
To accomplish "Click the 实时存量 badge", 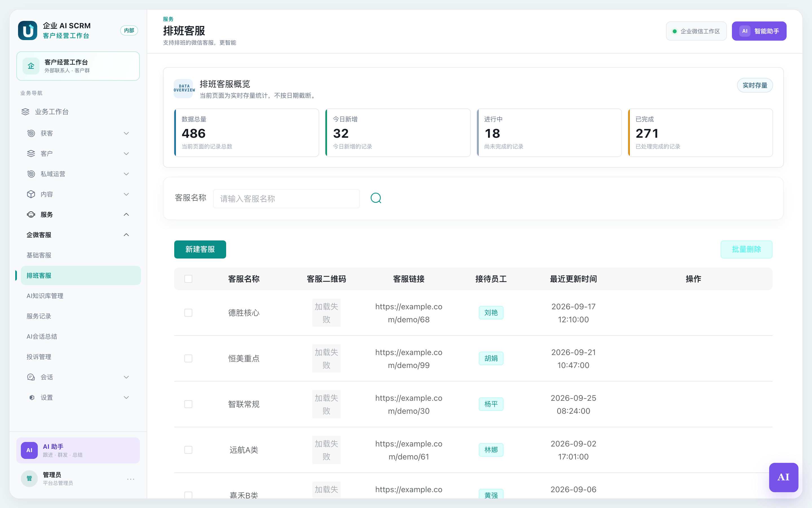I will (754, 85).
